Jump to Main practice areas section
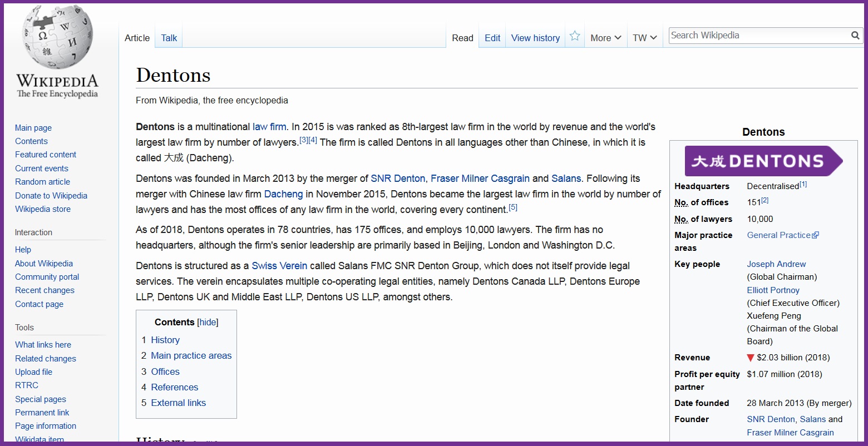The height and width of the screenshot is (446, 868). (191, 356)
